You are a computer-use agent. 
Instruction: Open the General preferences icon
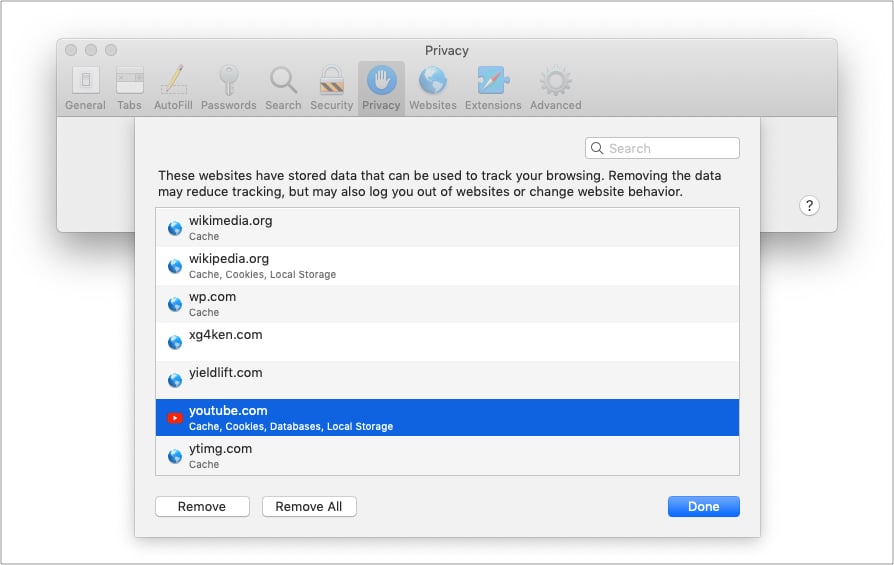pos(86,80)
